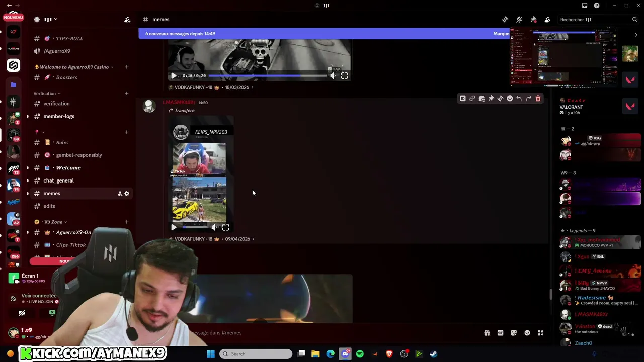
Task: Toggle channel notification bell in header
Action: click(519, 20)
